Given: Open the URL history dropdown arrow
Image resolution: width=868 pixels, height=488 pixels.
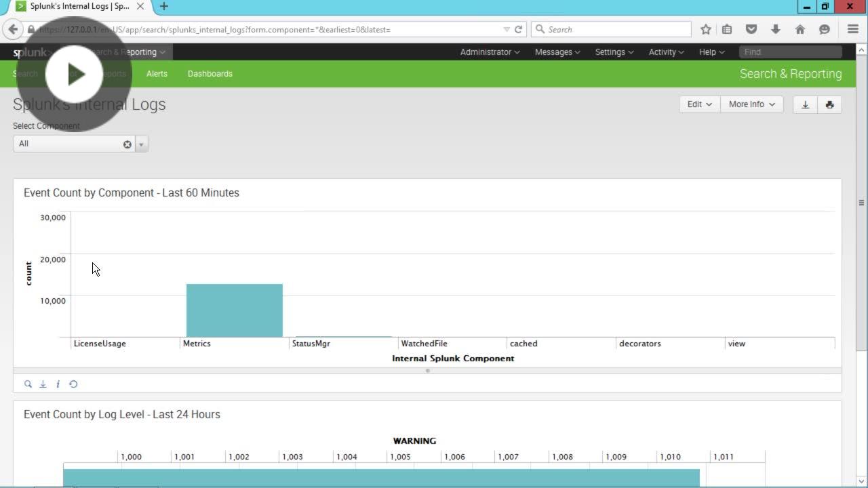Looking at the screenshot, I should tap(506, 29).
